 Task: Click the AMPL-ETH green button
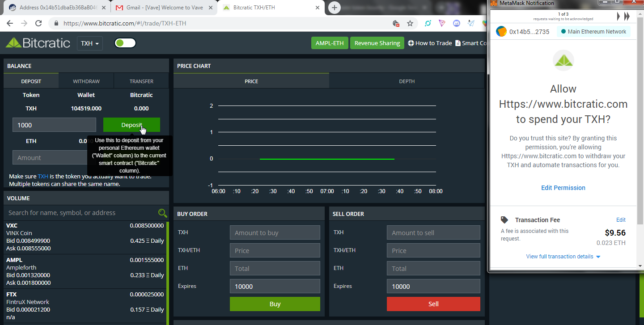pos(330,43)
